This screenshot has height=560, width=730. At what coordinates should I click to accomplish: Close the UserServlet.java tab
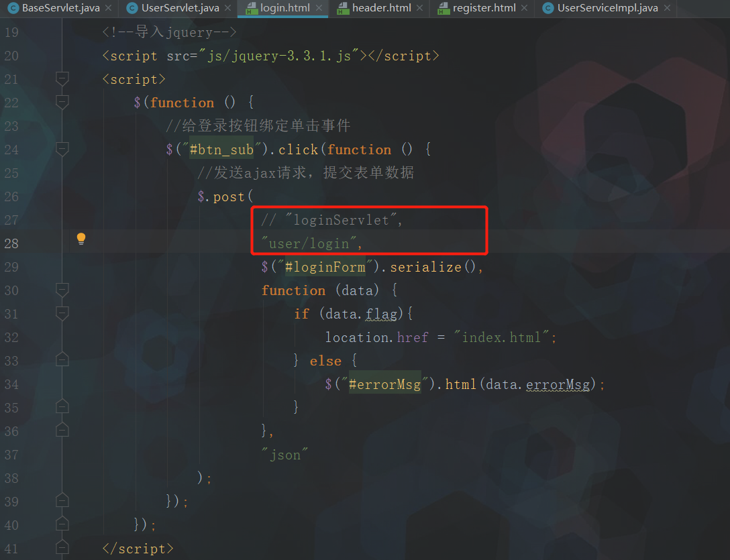(227, 8)
